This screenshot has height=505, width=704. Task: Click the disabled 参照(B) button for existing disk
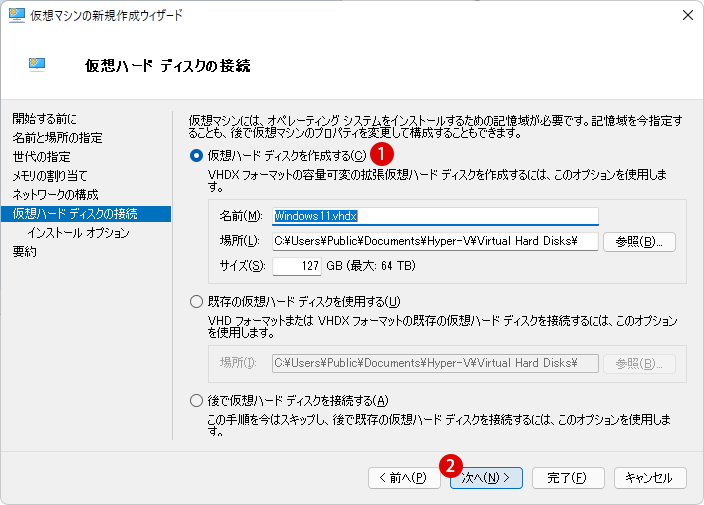639,364
